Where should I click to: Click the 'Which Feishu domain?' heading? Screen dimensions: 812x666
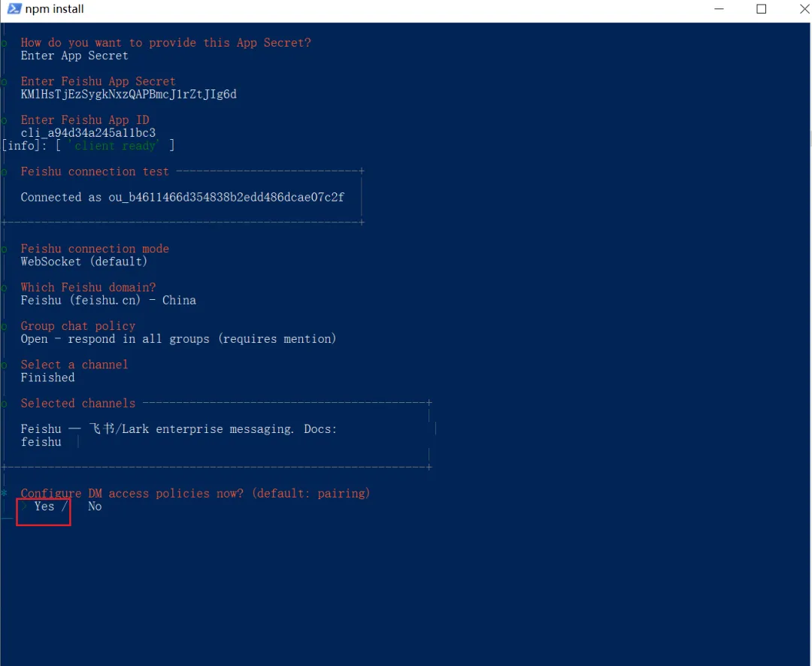tap(88, 287)
